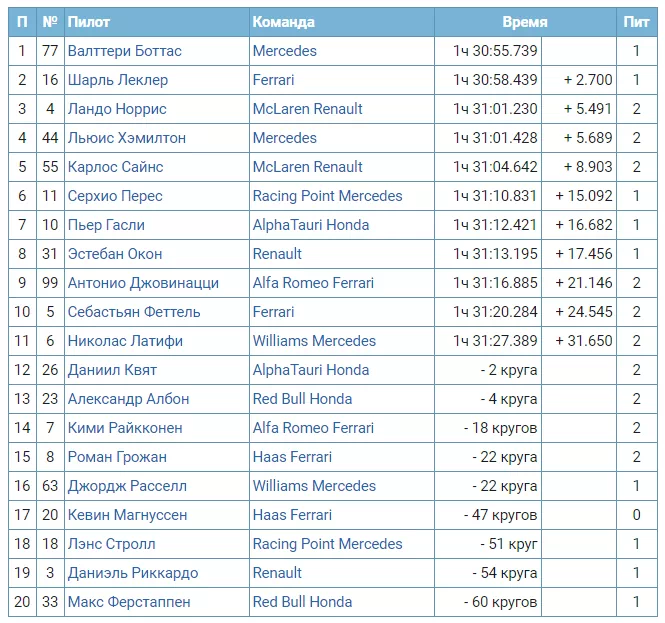Follow the Себастьян Феттель link
Viewport: 665px width, 623px height.
point(134,312)
